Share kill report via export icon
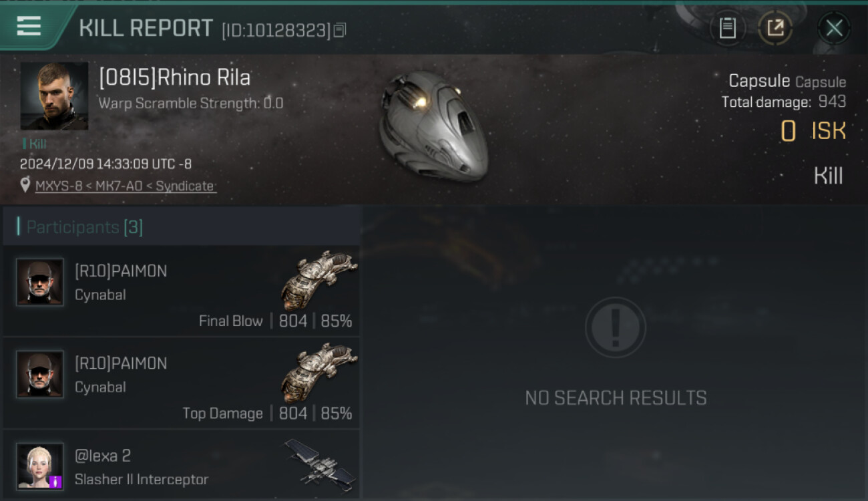Screen dimensions: 868x501 point(775,28)
